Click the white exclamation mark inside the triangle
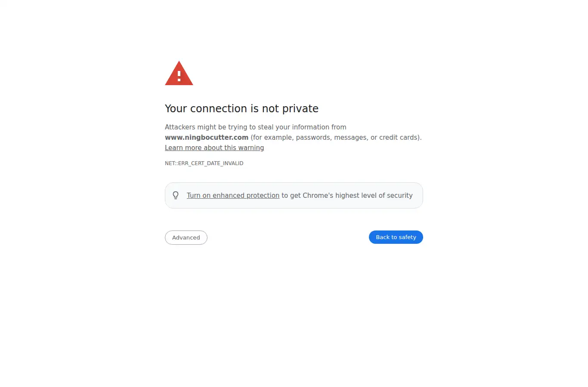 pyautogui.click(x=179, y=76)
